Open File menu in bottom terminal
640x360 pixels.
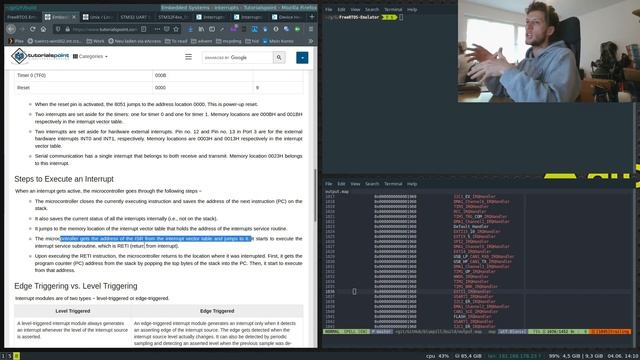[329, 184]
